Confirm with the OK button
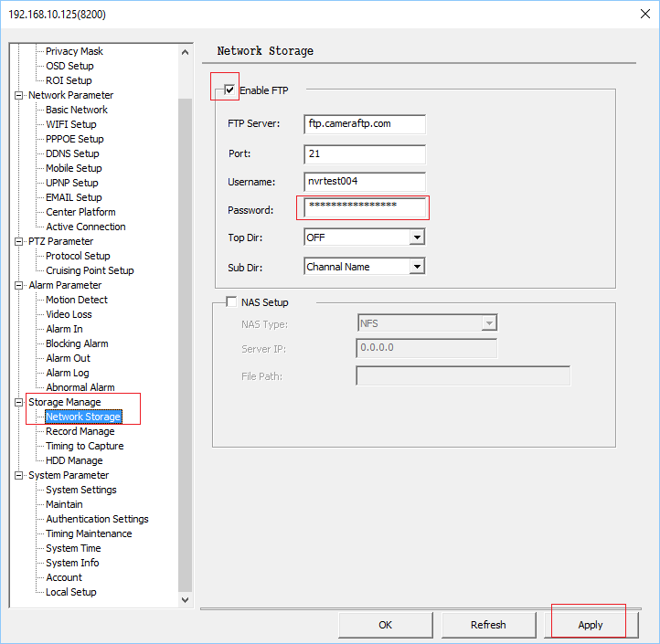The width and height of the screenshot is (660, 644). (386, 625)
